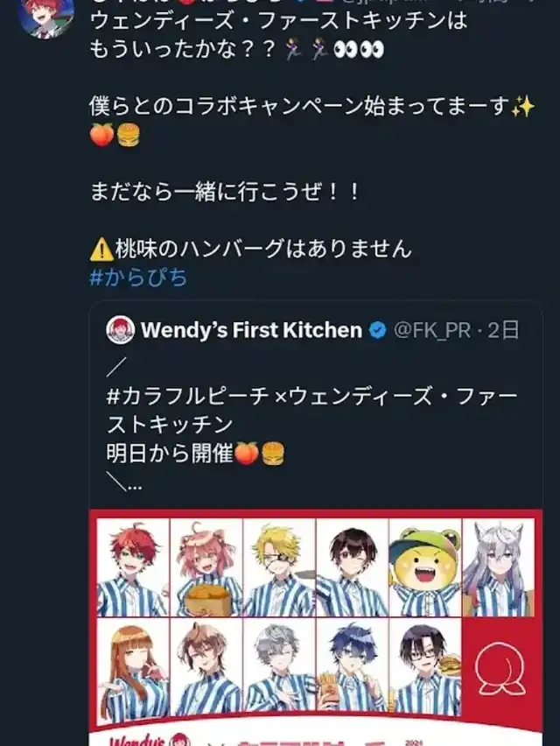Select the red-haired character portrait
560x746 pixels.
tap(133, 567)
